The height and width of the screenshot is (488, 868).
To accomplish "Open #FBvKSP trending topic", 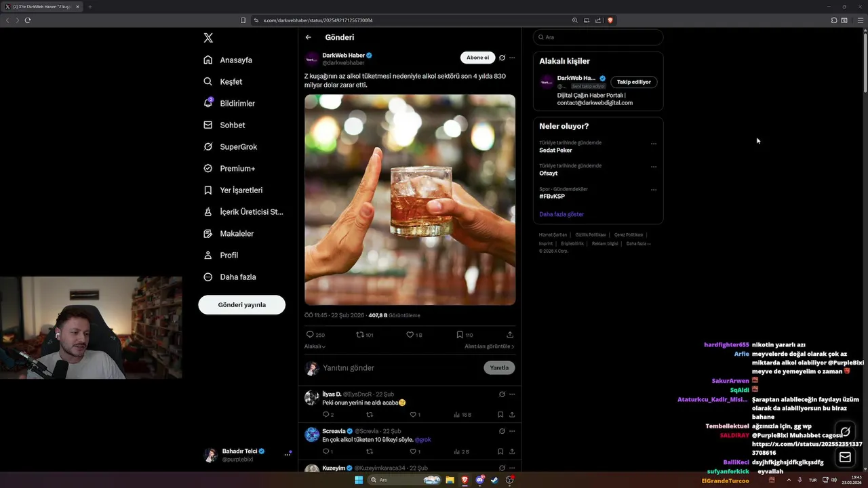I will (552, 197).
